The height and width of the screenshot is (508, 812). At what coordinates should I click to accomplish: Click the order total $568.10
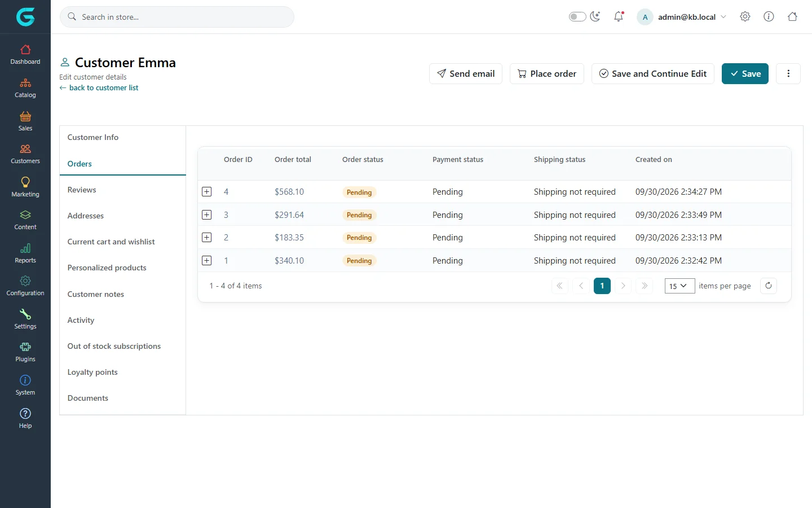click(x=289, y=192)
